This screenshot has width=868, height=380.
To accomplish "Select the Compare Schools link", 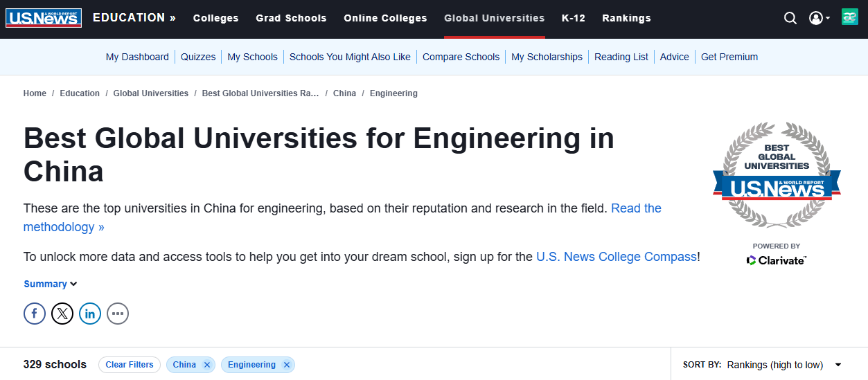I will tap(461, 57).
